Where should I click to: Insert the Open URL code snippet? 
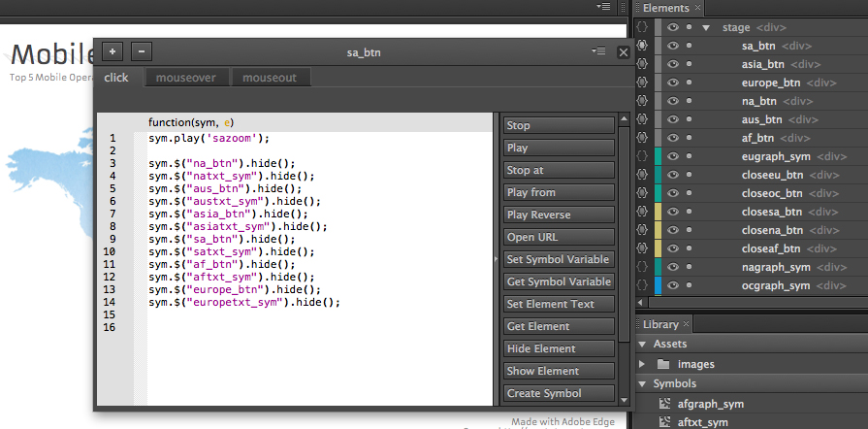pyautogui.click(x=559, y=237)
